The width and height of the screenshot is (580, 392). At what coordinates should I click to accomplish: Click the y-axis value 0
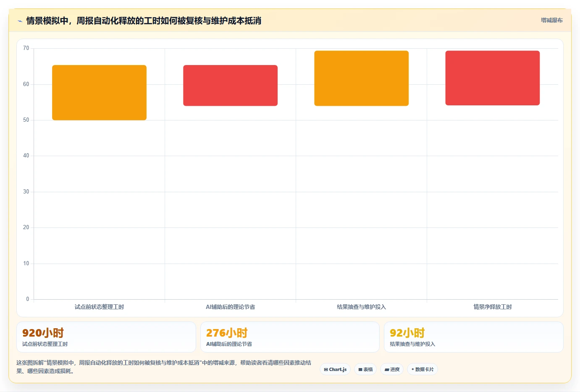(28, 299)
